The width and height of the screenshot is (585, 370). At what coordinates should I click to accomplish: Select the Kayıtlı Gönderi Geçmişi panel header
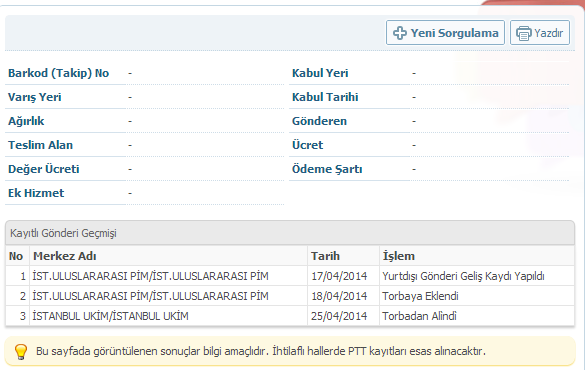290,233
